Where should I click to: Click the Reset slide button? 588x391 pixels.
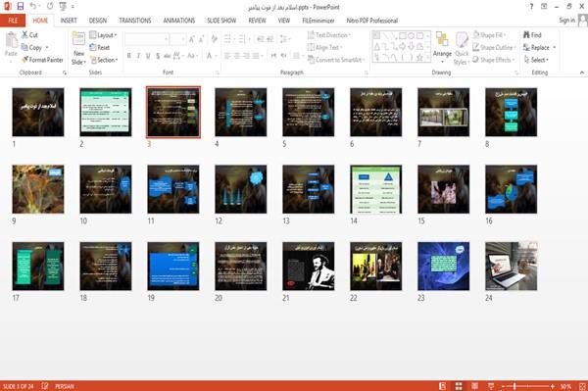(x=100, y=47)
